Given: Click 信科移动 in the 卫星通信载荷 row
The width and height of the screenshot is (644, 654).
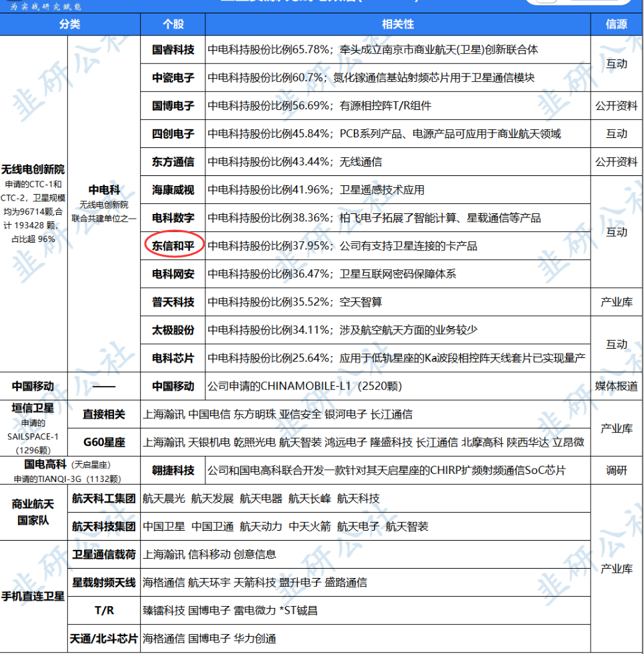Looking at the screenshot, I should 209,554.
